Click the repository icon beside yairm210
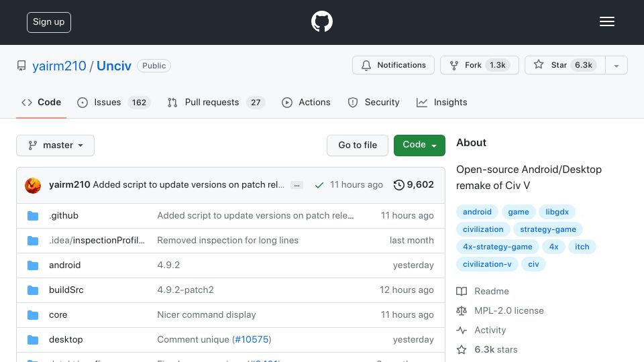This screenshot has width=644, height=362. coord(21,66)
